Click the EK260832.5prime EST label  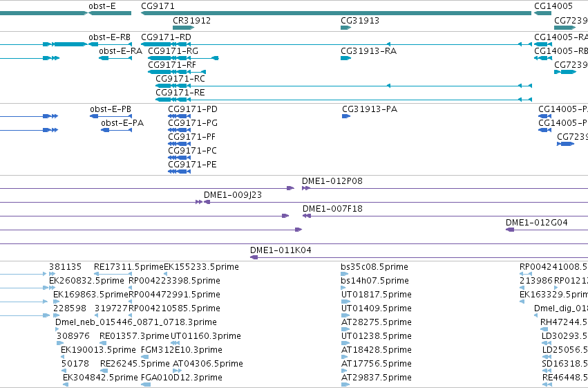[x=86, y=281]
